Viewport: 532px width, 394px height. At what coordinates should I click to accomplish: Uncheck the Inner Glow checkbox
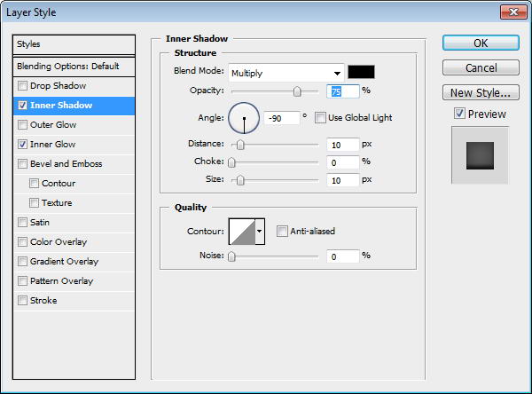pos(22,145)
